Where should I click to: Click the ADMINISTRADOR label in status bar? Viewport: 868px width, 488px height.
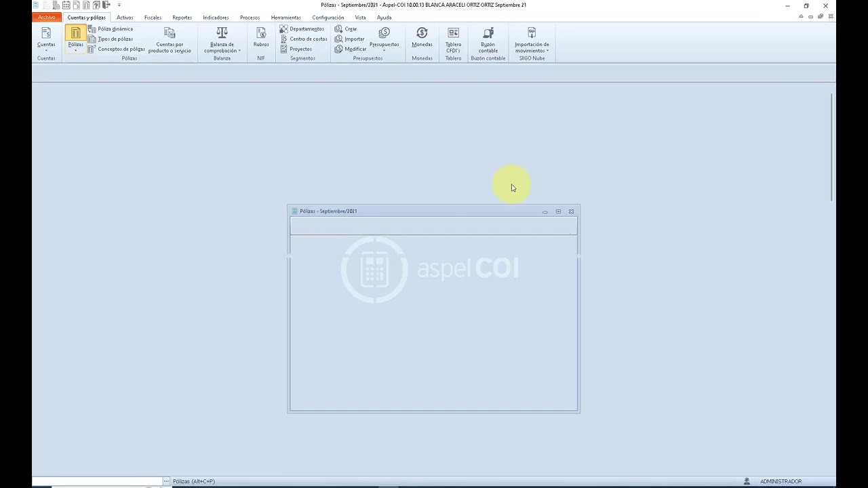click(x=781, y=481)
